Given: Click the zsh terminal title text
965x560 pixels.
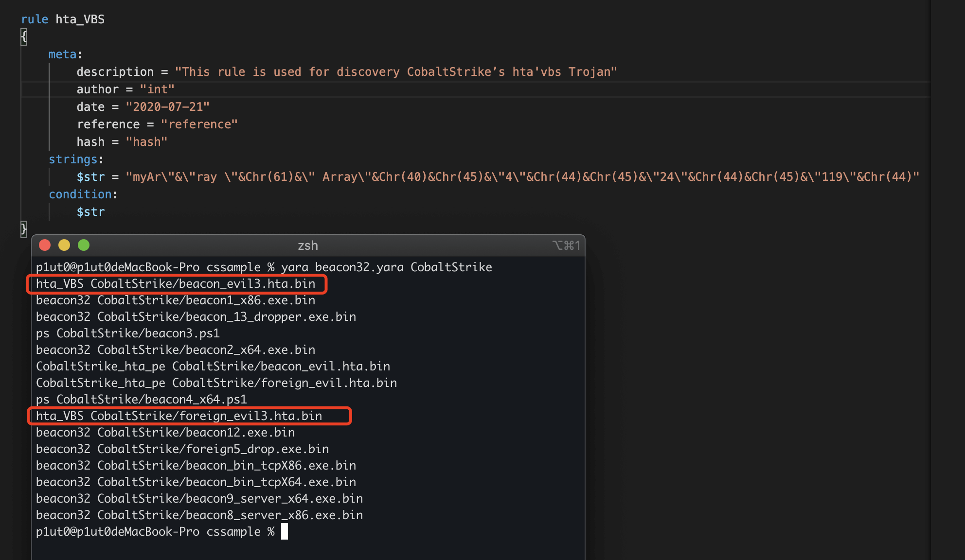Looking at the screenshot, I should click(x=307, y=245).
